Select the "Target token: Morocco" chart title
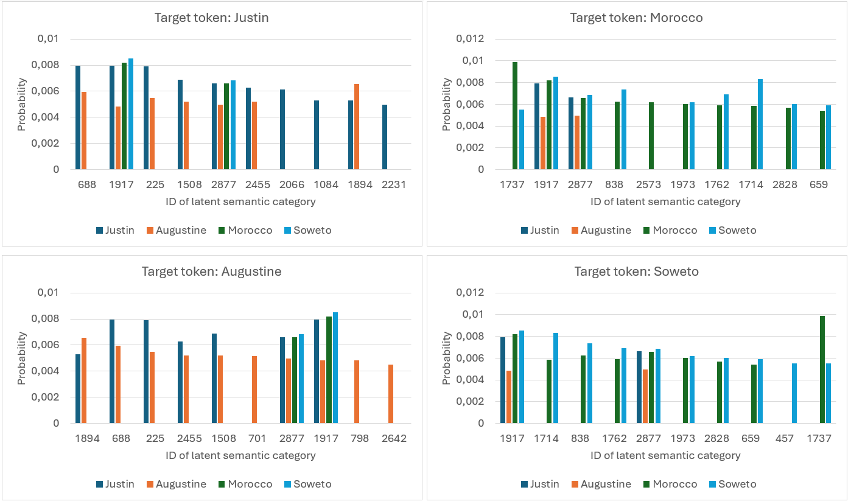Image resolution: width=851 pixels, height=504 pixels. pos(636,18)
